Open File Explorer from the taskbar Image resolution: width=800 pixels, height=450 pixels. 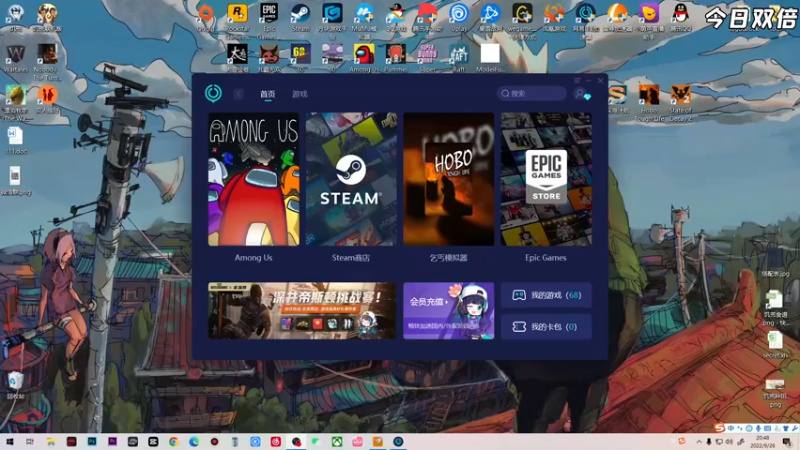(x=51, y=442)
